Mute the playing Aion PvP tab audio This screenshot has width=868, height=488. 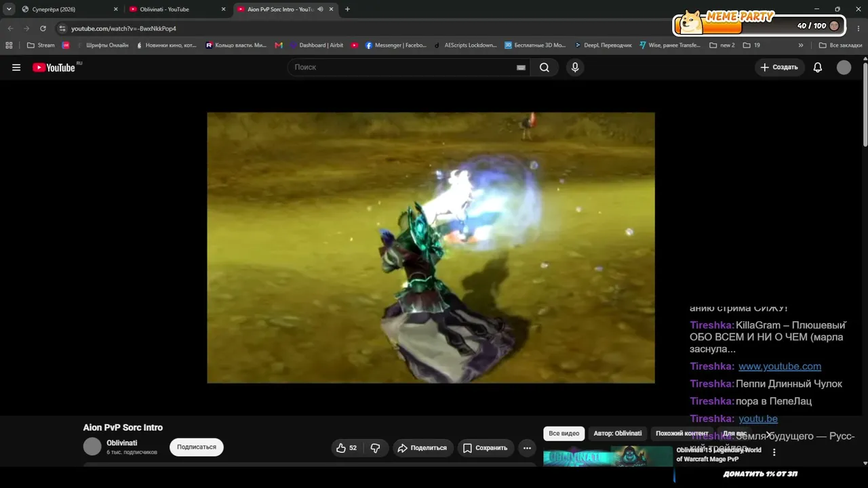320,9
